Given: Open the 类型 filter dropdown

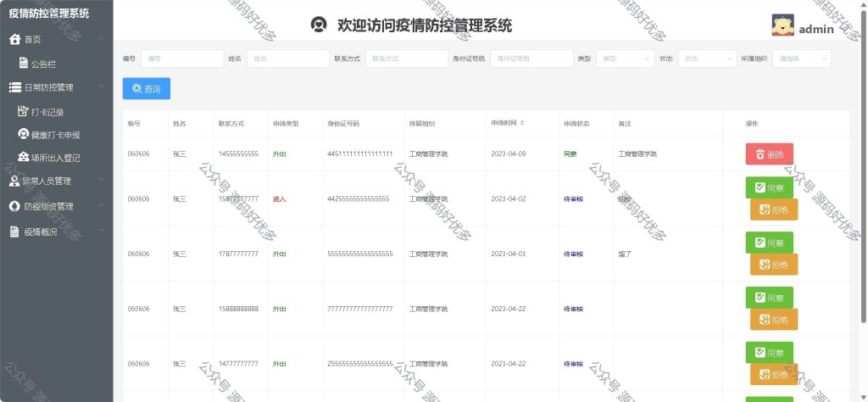Looking at the screenshot, I should pos(626,59).
